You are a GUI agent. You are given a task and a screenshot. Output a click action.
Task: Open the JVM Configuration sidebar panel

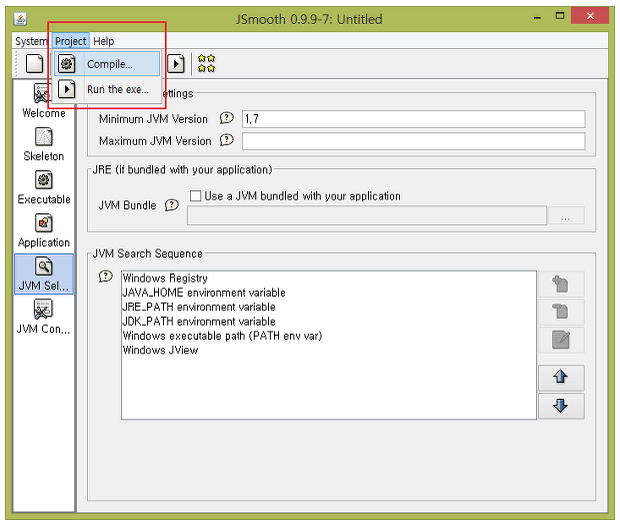click(43, 317)
